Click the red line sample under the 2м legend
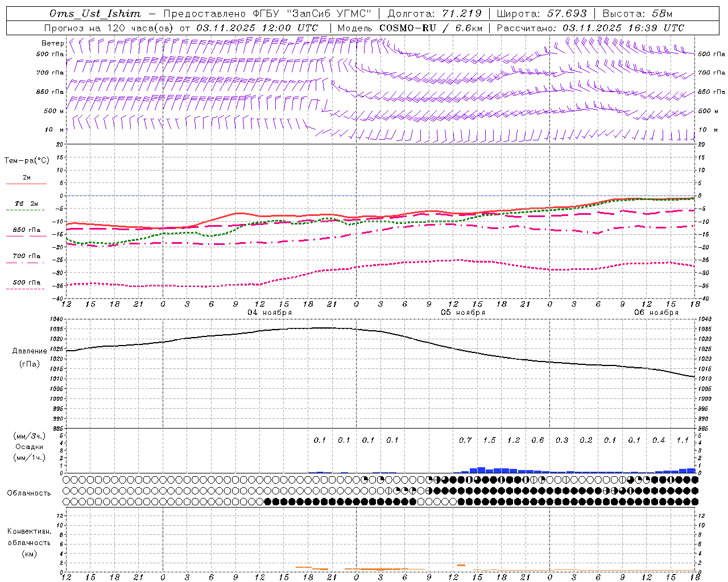Image resolution: width=728 pixels, height=582 pixels. [26, 184]
